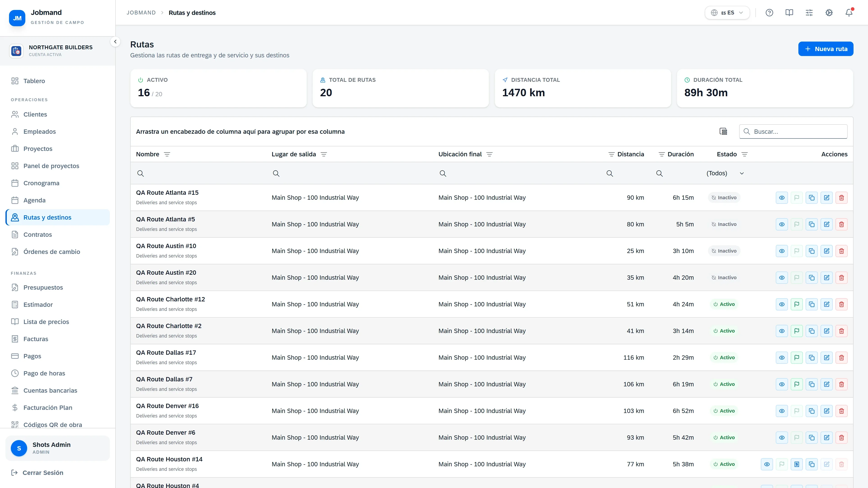View QA Route Houston #14 with eye icon
868x488 pixels.
click(767, 464)
